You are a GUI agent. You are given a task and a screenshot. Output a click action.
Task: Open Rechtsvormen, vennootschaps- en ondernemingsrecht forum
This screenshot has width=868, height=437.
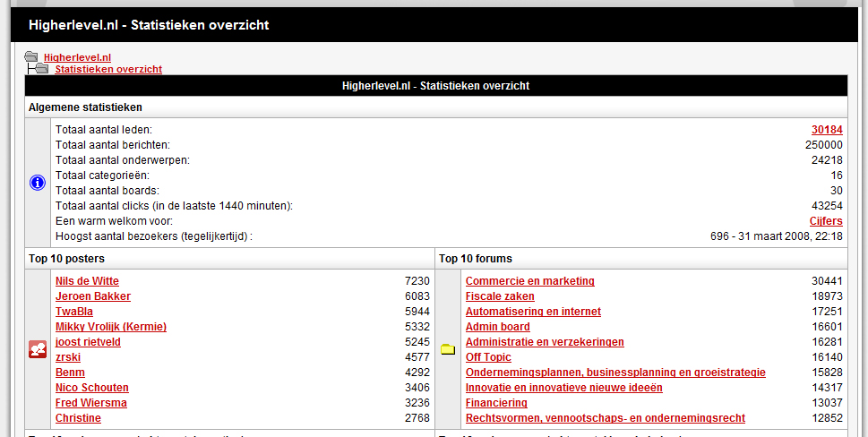605,418
